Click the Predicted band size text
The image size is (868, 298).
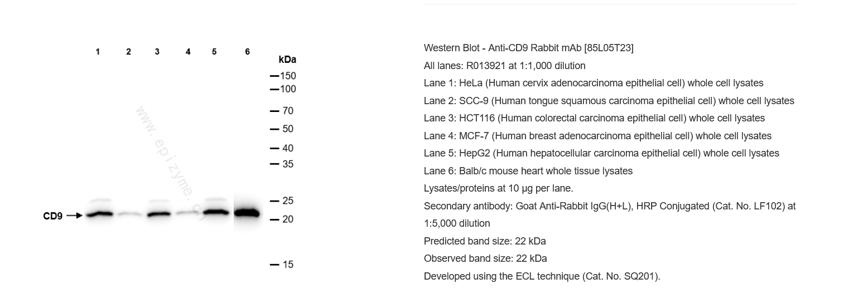484,241
